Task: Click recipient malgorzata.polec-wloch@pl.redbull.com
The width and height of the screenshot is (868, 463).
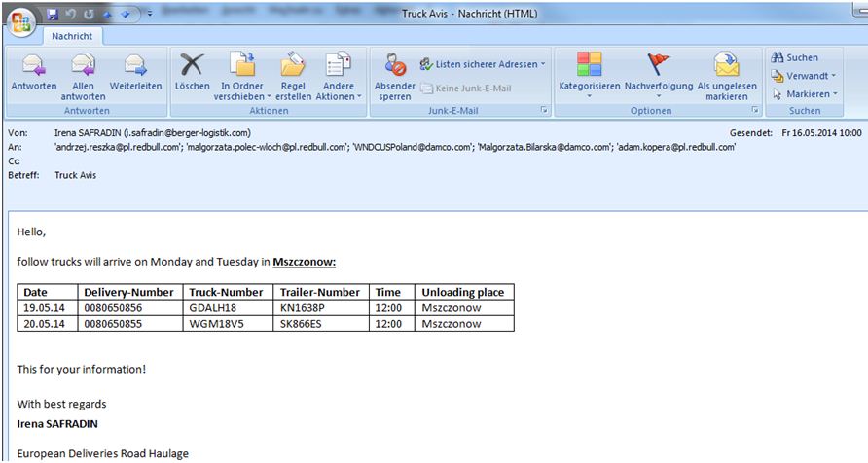Action: pyautogui.click(x=268, y=147)
